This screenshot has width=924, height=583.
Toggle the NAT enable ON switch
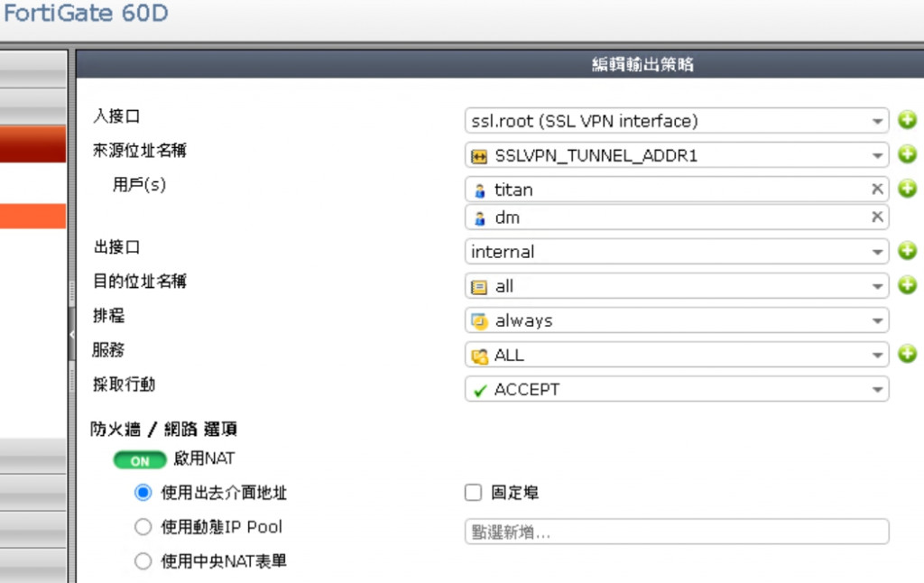click(x=140, y=459)
